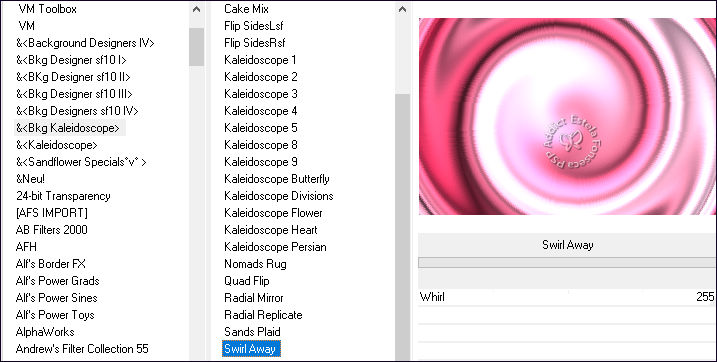Choose Andrew's Filter Collection 55
717x362 pixels.
82,349
